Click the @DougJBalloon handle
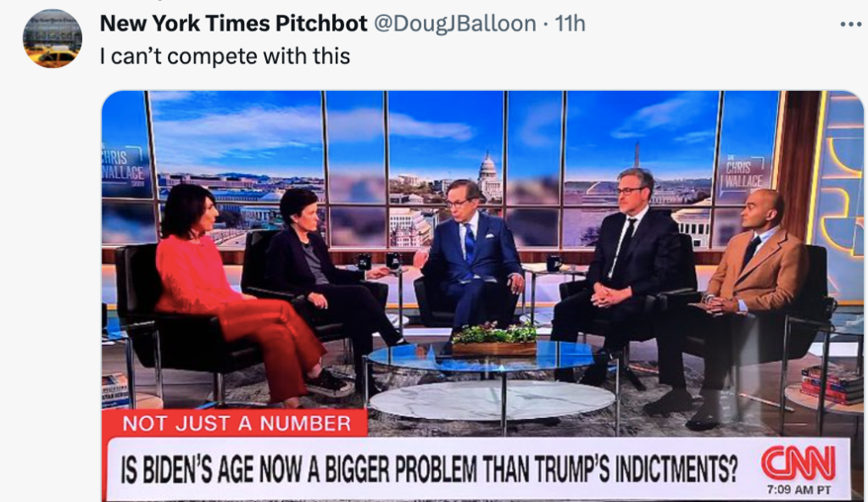 455,23
